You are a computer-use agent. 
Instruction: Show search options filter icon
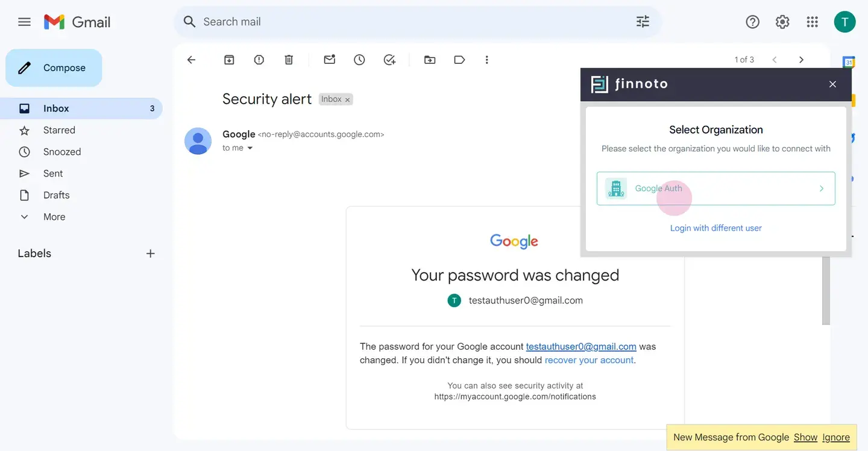pyautogui.click(x=643, y=22)
